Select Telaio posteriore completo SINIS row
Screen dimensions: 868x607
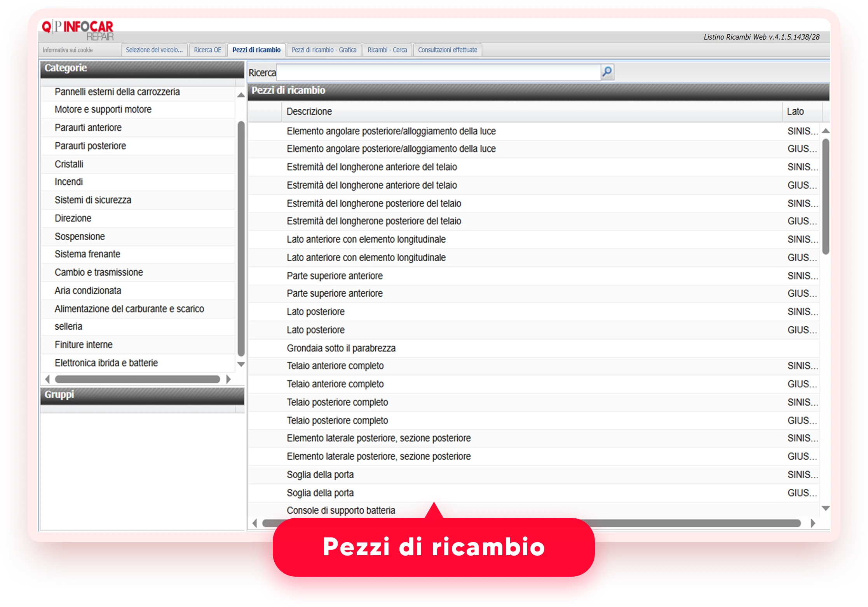point(533,402)
